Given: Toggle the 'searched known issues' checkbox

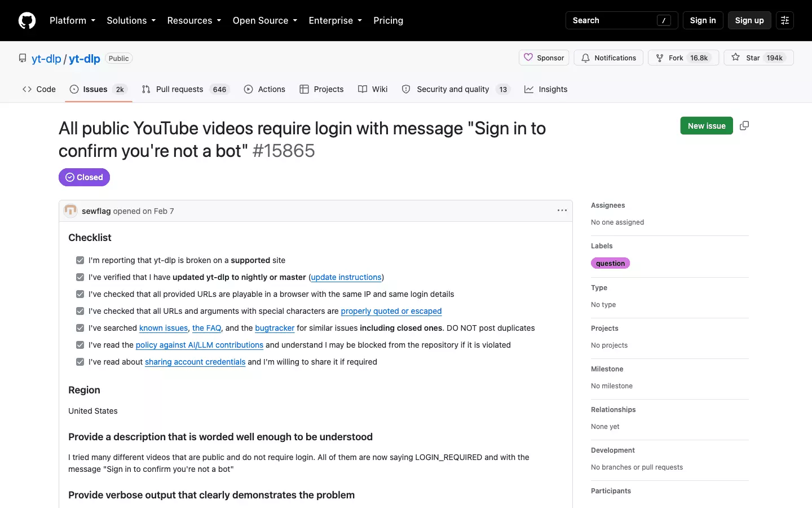Looking at the screenshot, I should pos(80,328).
